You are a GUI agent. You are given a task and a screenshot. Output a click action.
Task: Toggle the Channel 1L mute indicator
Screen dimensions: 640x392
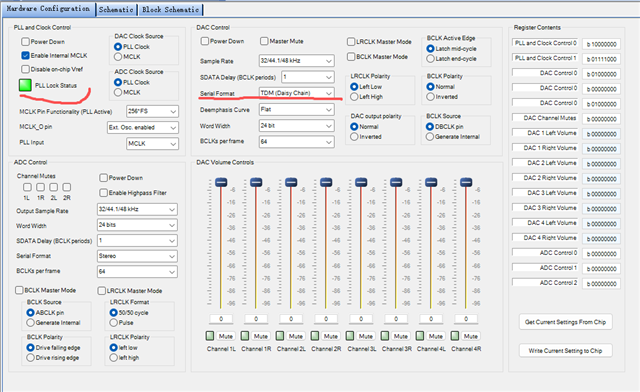pyautogui.click(x=210, y=336)
